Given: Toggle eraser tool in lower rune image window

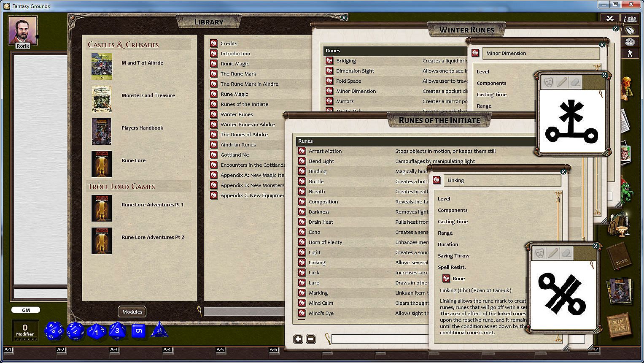Looking at the screenshot, I should tap(566, 253).
